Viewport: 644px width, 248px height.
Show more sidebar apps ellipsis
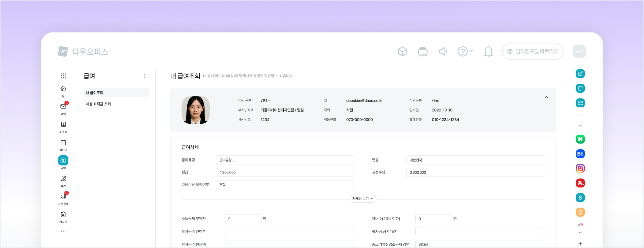coord(63,231)
